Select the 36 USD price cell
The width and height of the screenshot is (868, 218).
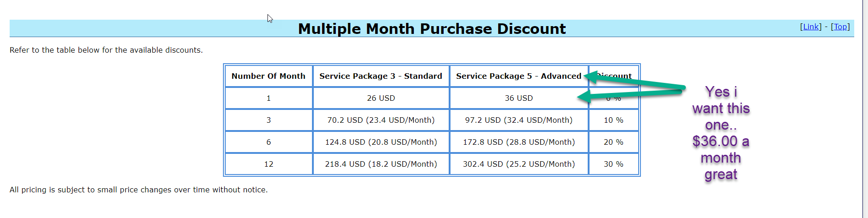coord(519,98)
